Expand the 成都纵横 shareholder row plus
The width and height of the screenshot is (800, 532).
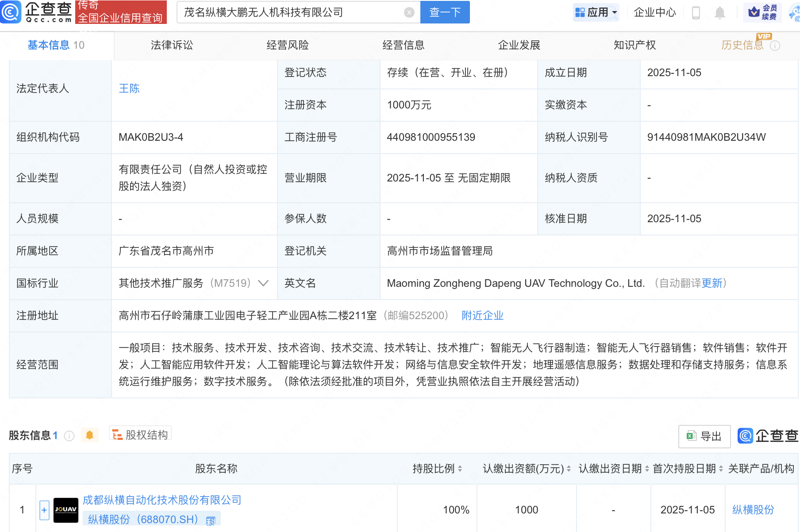coord(44,510)
